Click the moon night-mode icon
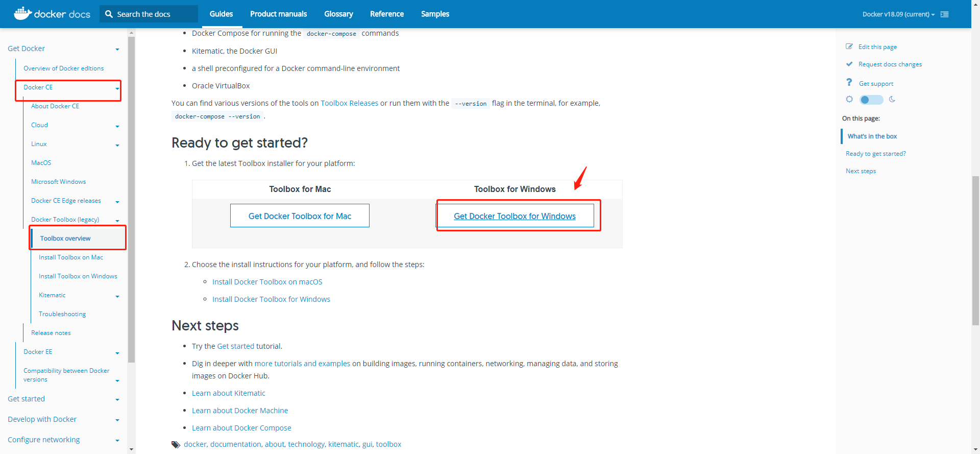This screenshot has height=454, width=980. 892,100
